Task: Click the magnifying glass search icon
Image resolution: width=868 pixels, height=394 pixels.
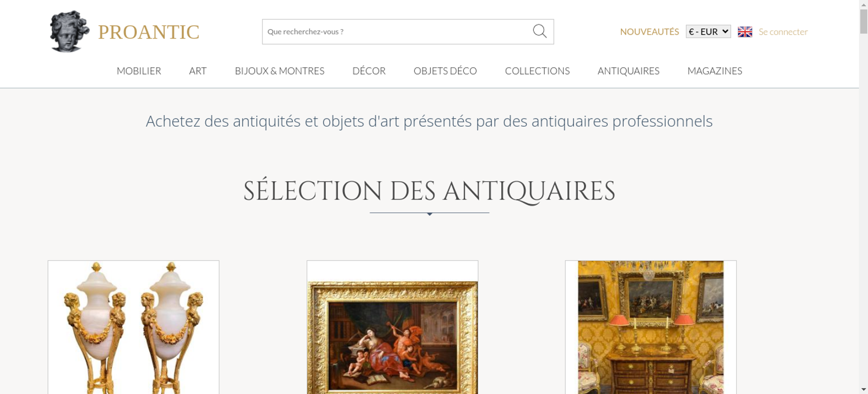Action: point(539,31)
